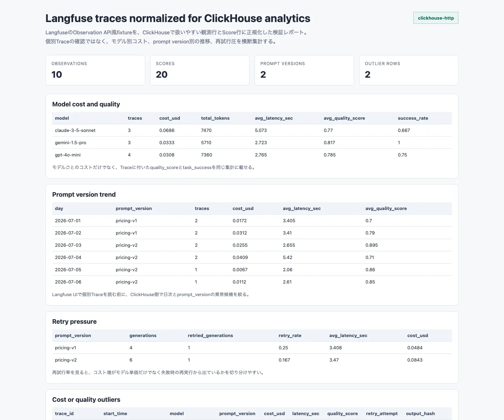Click retry rate 0.167
Screen dimensions: 504x420
pos(284,360)
